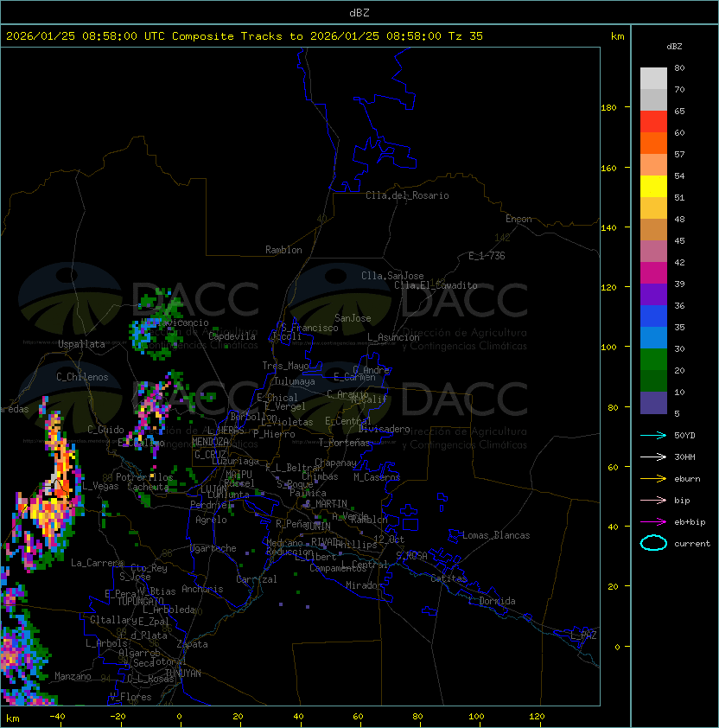Click the Uspallata place label
The image size is (719, 728).
(81, 344)
